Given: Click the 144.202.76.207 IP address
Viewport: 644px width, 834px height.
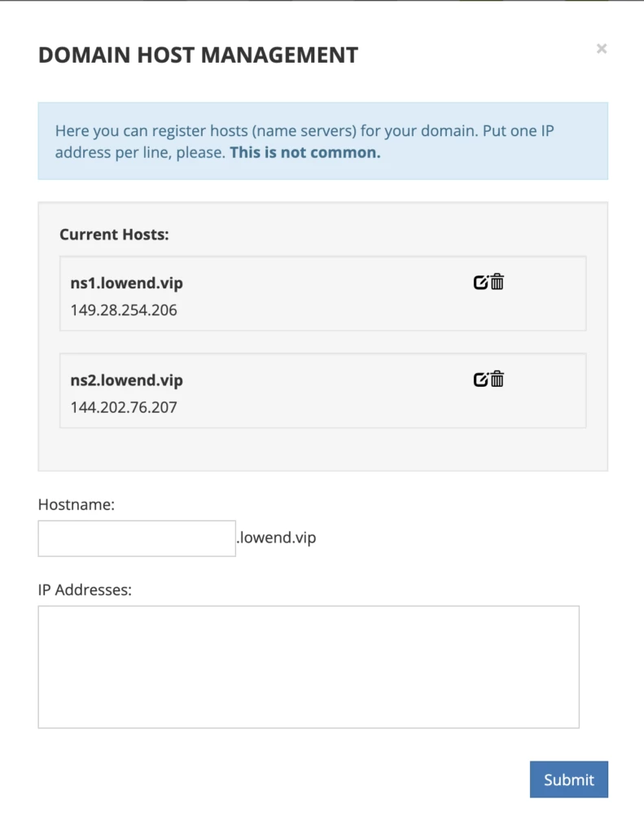Looking at the screenshot, I should pos(124,407).
